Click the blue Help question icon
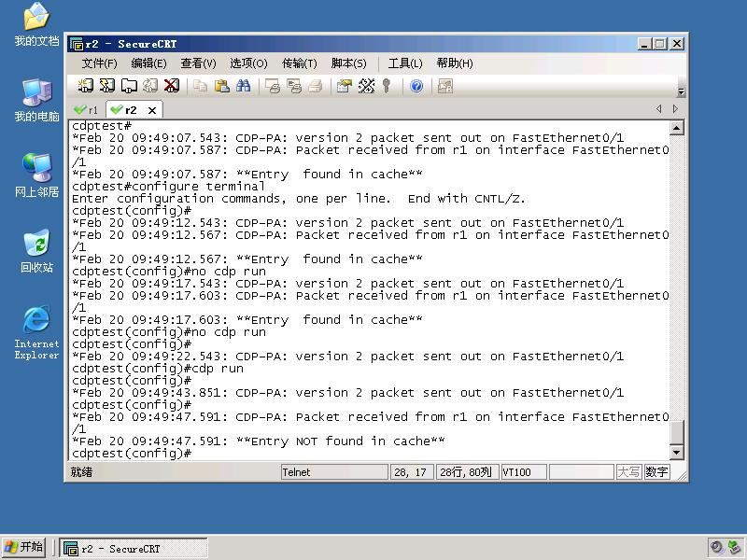The height and width of the screenshot is (560, 747). (416, 86)
